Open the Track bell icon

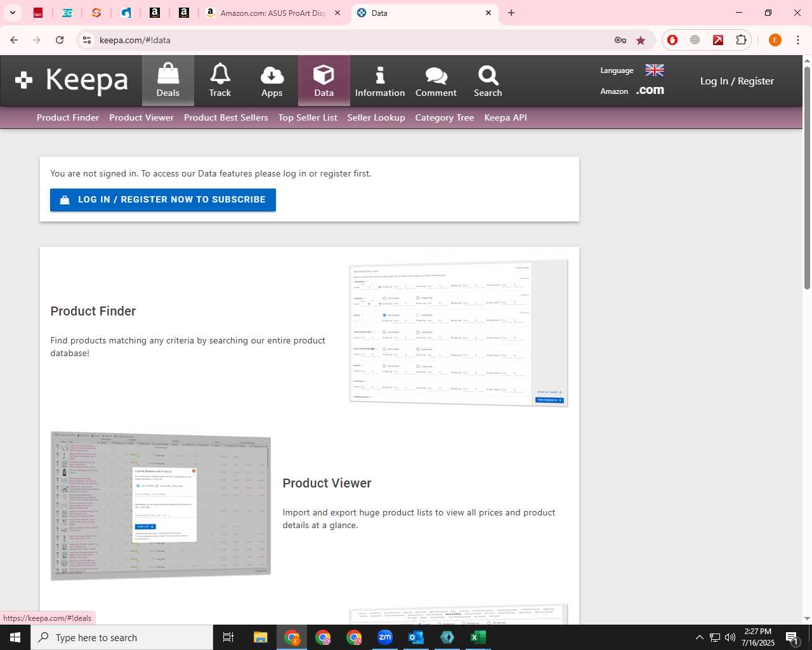click(x=220, y=81)
